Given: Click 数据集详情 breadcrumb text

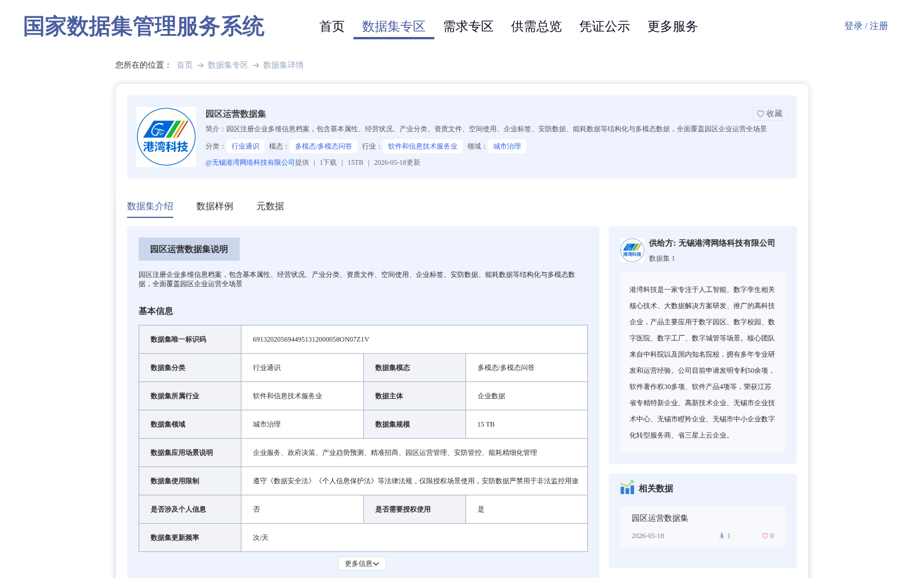Looking at the screenshot, I should (284, 65).
